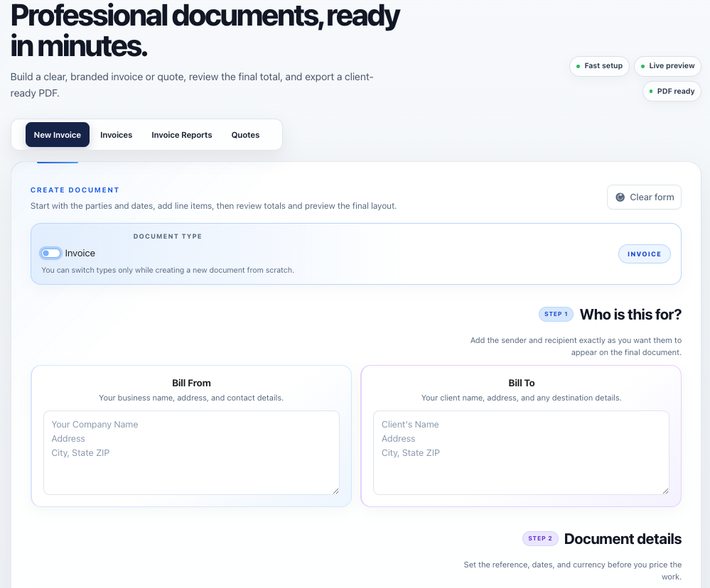Click the PDF ready pill

coord(672,92)
